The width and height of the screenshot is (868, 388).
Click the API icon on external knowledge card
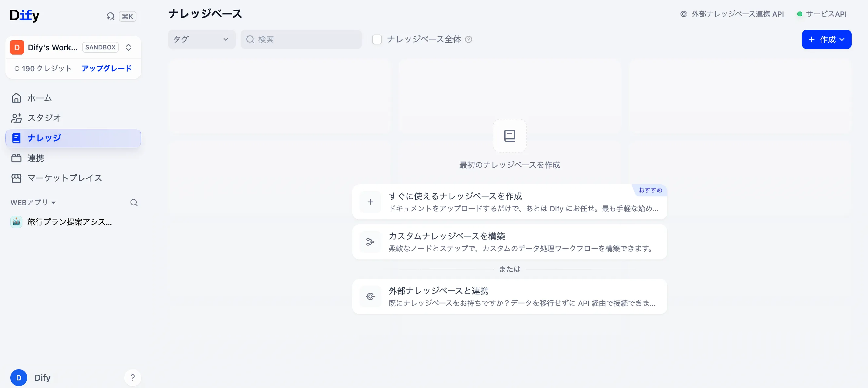tap(370, 297)
